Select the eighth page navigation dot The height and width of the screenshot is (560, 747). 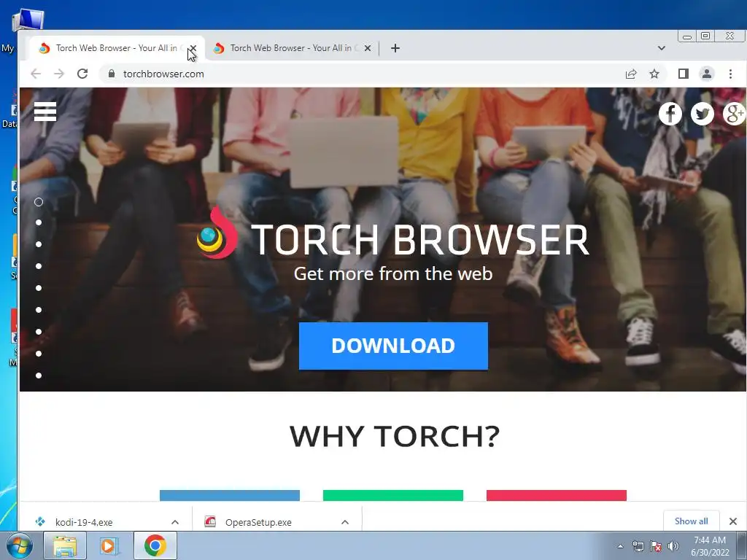click(x=39, y=354)
